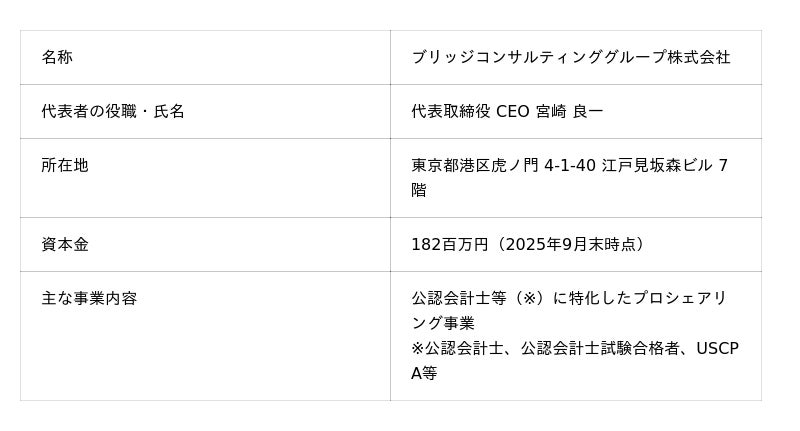This screenshot has height=431, width=800.
Task: Click the 資本金 label cell
Action: pyautogui.click(x=65, y=245)
